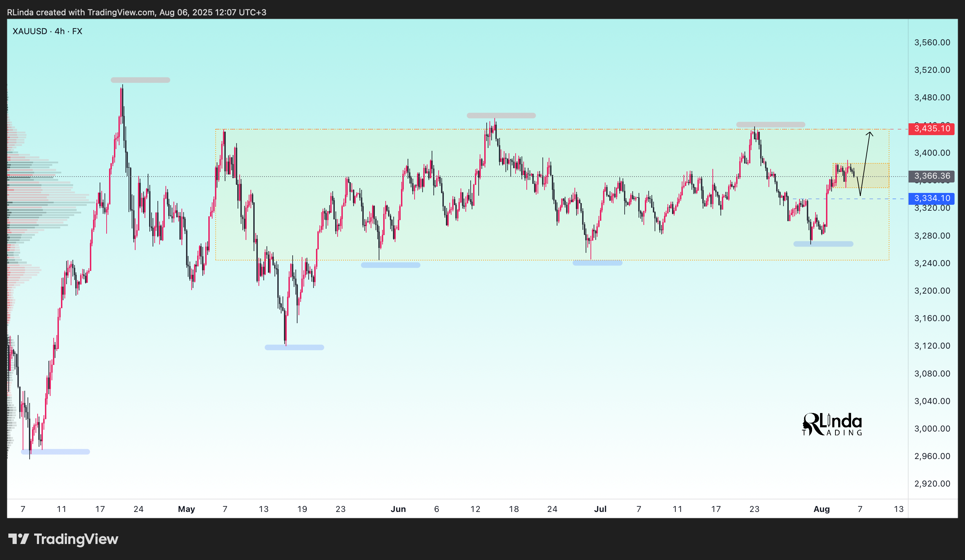Click the 2,920.00 price axis label
This screenshot has height=560, width=965.
(x=932, y=484)
